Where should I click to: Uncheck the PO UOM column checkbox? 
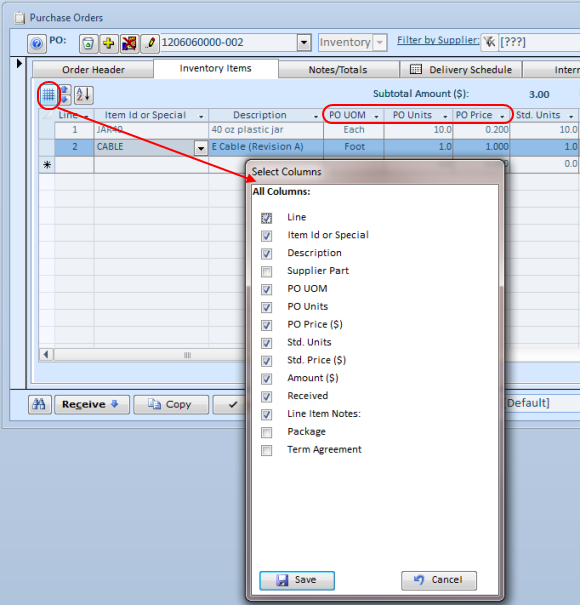266,289
